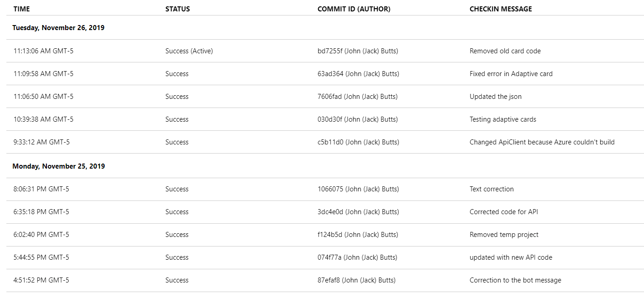Select the 'Updated the json' checkin message

[496, 97]
